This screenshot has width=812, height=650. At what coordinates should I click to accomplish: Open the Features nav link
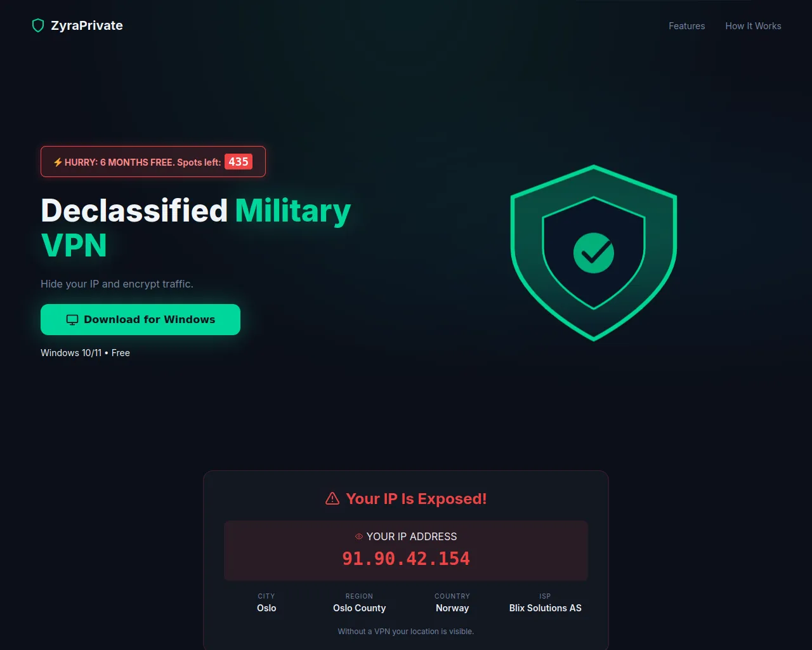click(686, 26)
